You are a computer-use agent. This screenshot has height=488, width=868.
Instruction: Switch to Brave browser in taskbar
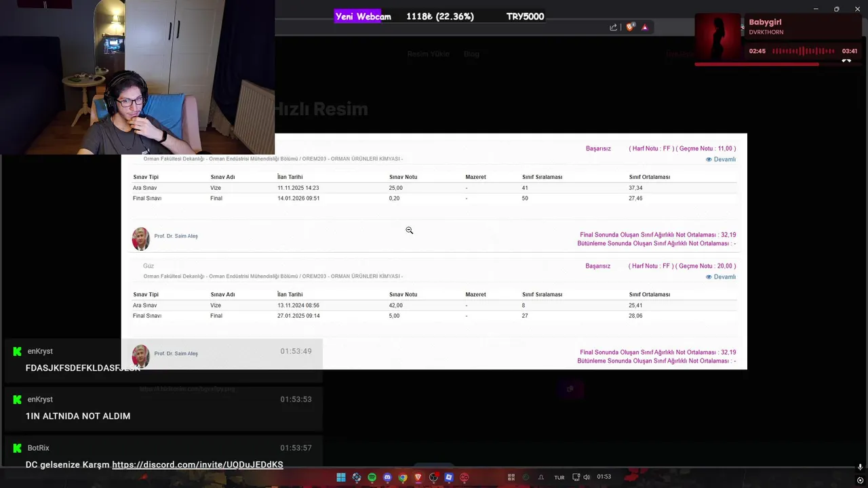[418, 477]
